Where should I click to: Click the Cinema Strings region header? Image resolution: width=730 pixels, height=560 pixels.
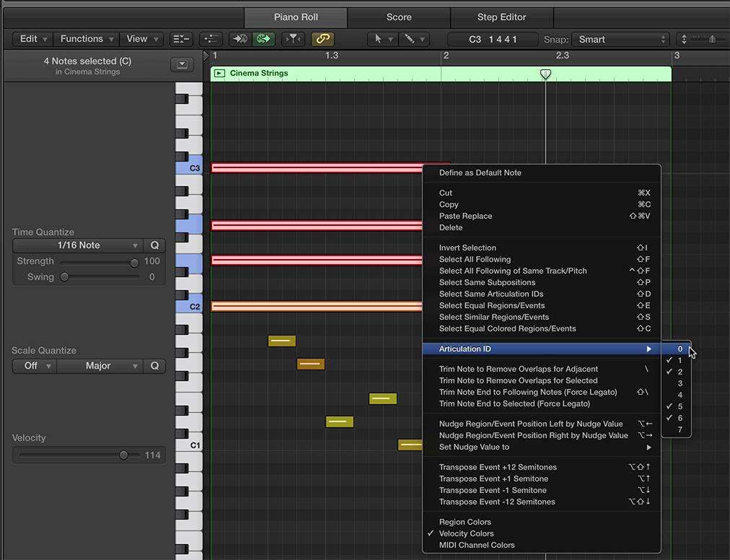point(441,74)
